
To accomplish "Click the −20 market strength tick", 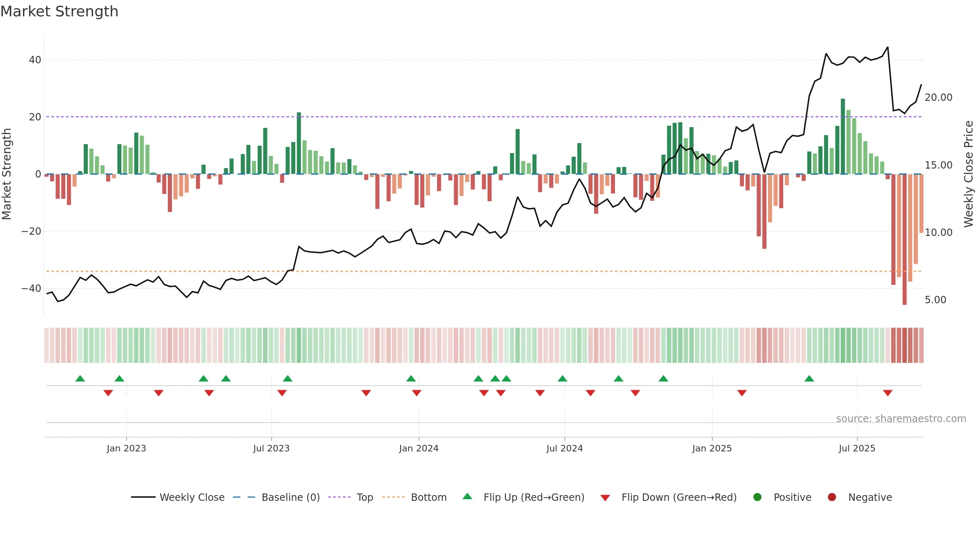I will [x=31, y=231].
